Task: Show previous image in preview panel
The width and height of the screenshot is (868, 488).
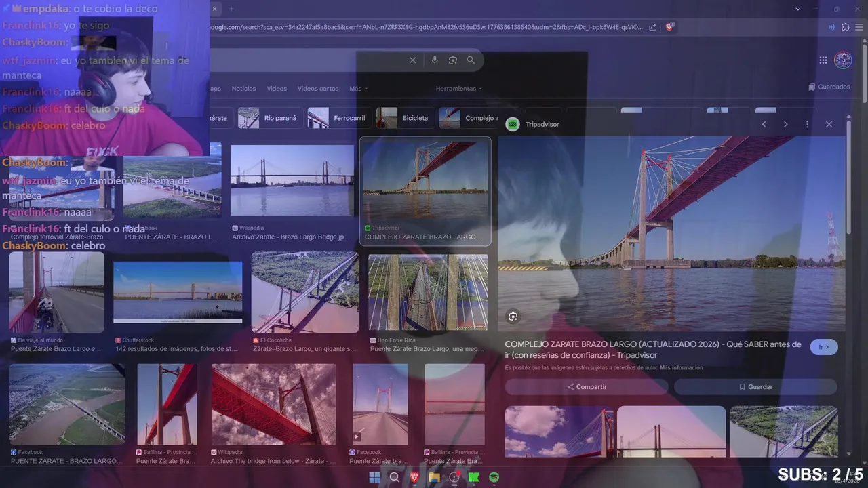Action: [x=764, y=124]
